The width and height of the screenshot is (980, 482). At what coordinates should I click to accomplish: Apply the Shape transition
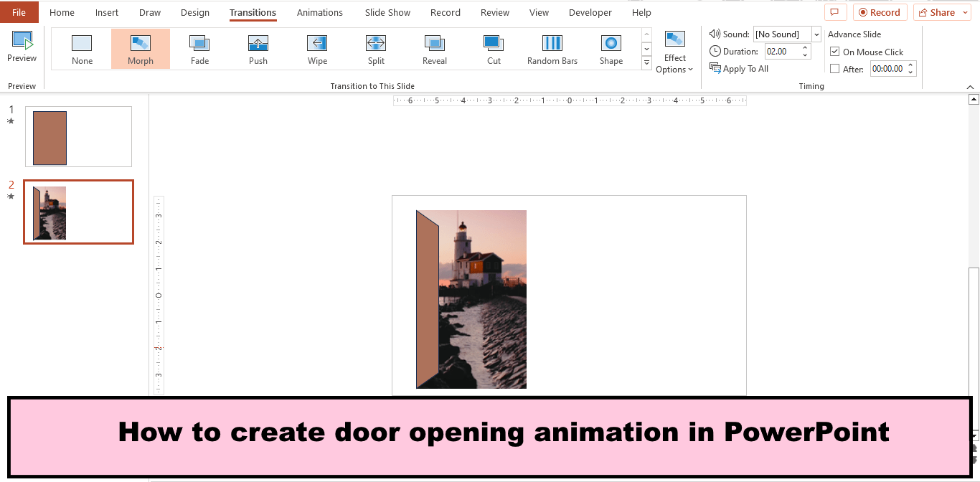(611, 49)
